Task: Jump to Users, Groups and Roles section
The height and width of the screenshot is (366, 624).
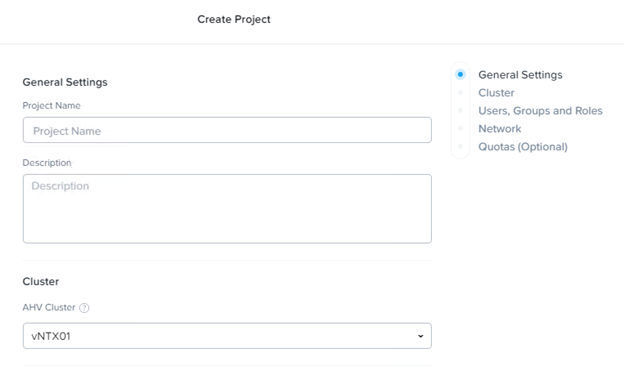Action: pos(540,111)
